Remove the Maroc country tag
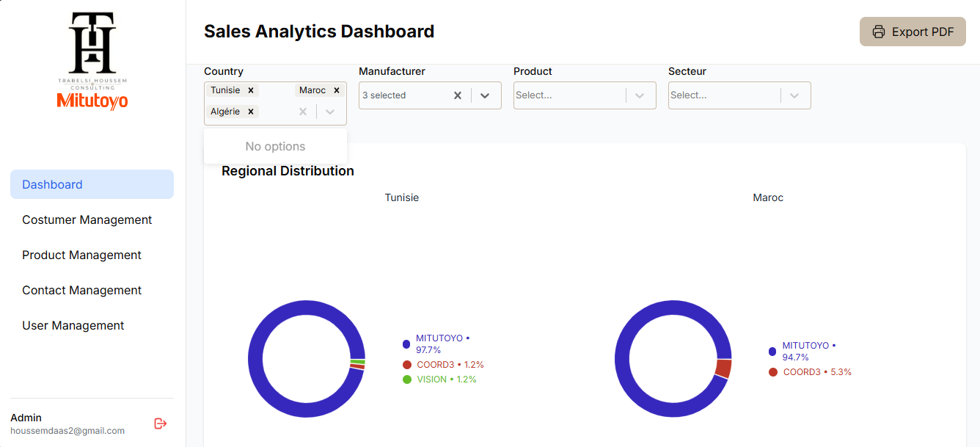Image resolution: width=980 pixels, height=447 pixels. (337, 90)
